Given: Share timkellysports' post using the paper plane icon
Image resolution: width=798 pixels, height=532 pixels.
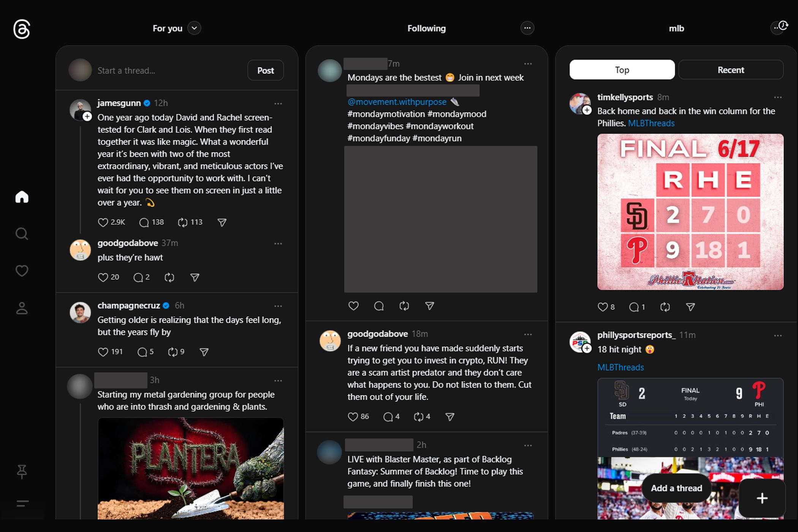Looking at the screenshot, I should [690, 307].
